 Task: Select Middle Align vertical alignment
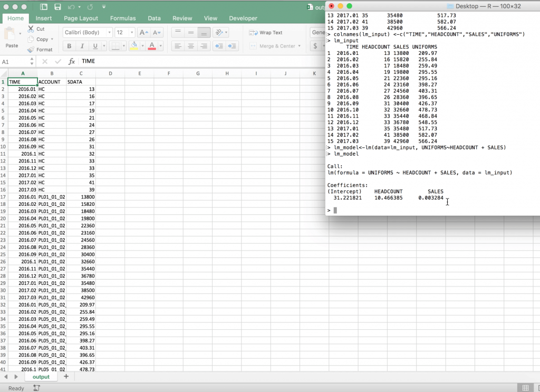[x=191, y=32]
